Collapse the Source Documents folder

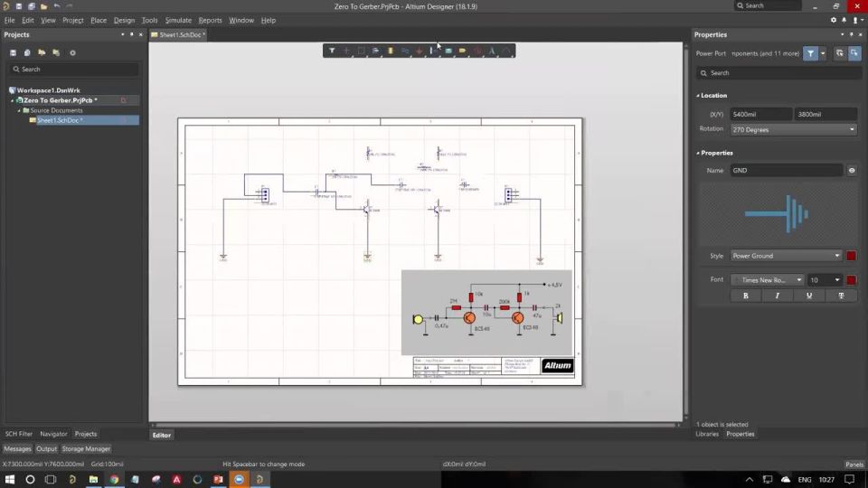click(19, 110)
